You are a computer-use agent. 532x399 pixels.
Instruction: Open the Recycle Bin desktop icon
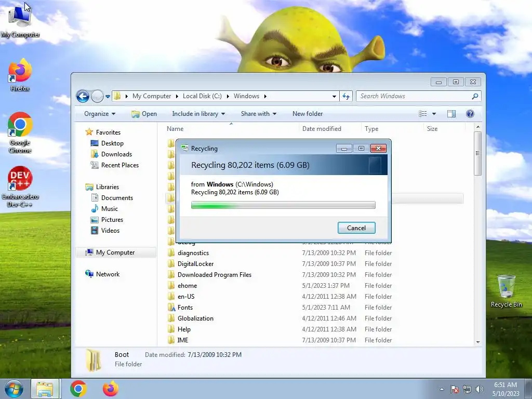(x=506, y=291)
